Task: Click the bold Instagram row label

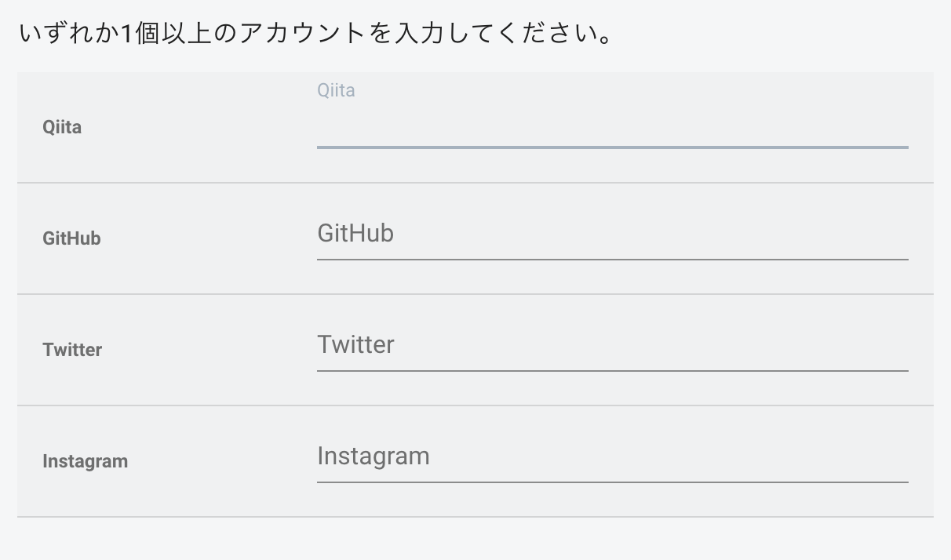Action: pyautogui.click(x=85, y=461)
